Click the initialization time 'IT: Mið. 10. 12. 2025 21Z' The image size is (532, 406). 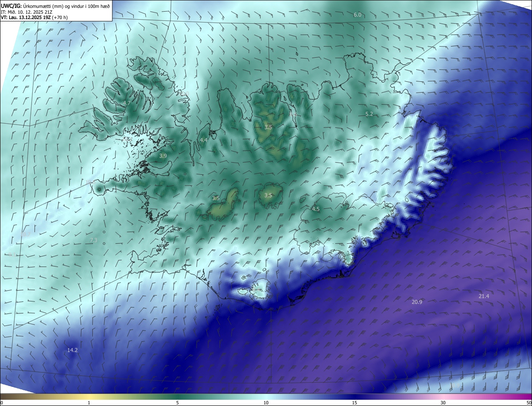[x=27, y=12]
